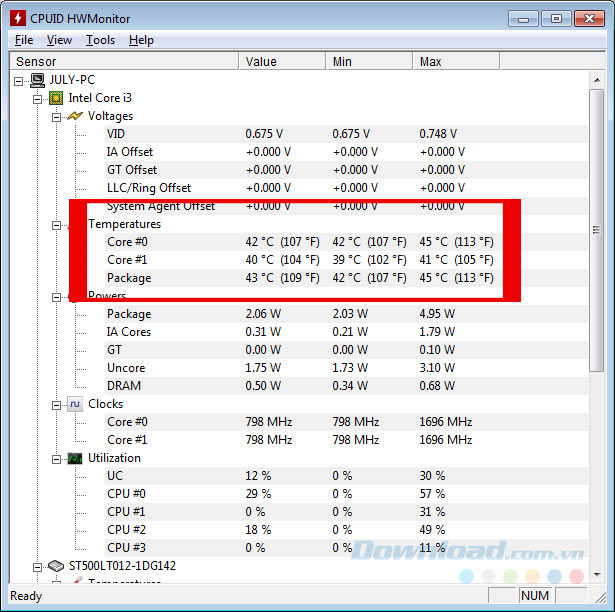615x612 pixels.
Task: Click the 0.748 V max VID value
Action: 438,134
